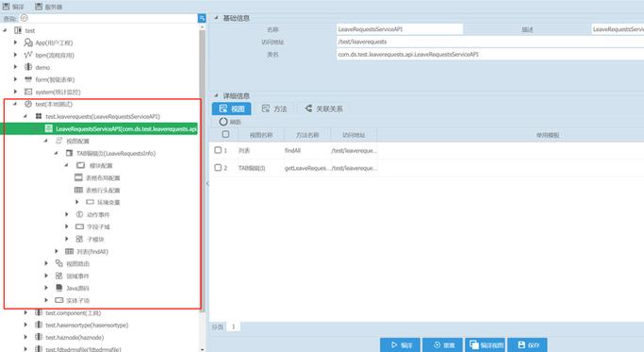Image resolution: width=644 pixels, height=352 pixels.
Task: Click the demo module icon
Action: pos(28,67)
